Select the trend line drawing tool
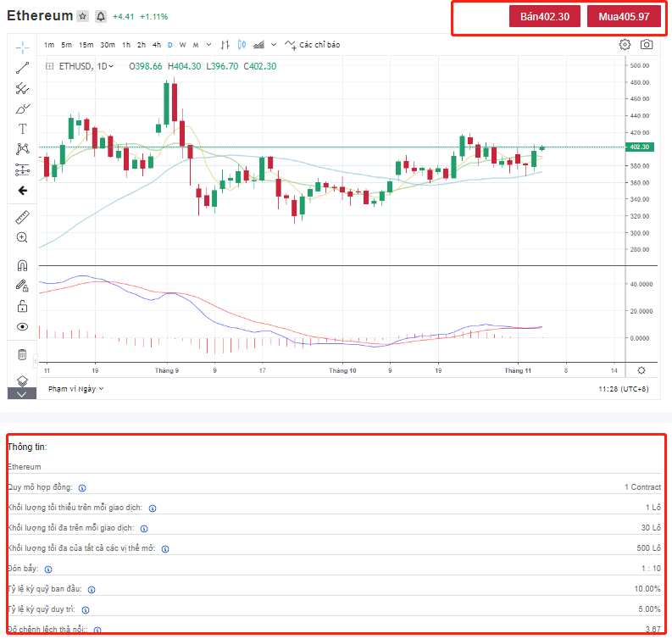672x639 pixels. pyautogui.click(x=23, y=67)
